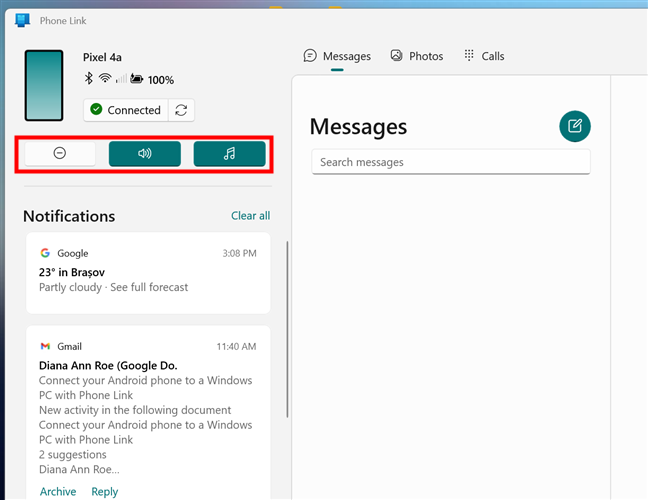Click the Phone Link app icon in title bar
Image resolution: width=648 pixels, height=500 pixels.
tap(22, 20)
